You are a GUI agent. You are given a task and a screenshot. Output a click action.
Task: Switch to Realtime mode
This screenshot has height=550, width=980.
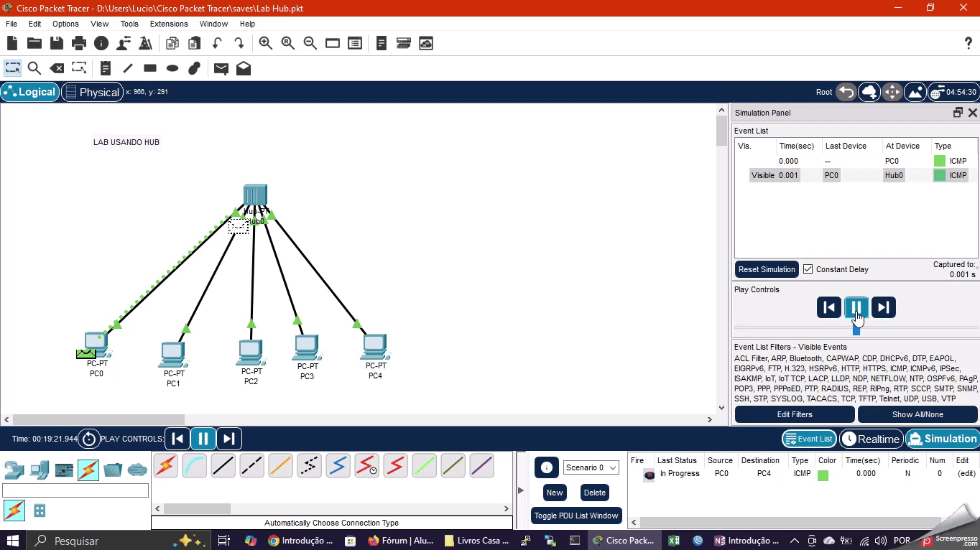pos(870,439)
